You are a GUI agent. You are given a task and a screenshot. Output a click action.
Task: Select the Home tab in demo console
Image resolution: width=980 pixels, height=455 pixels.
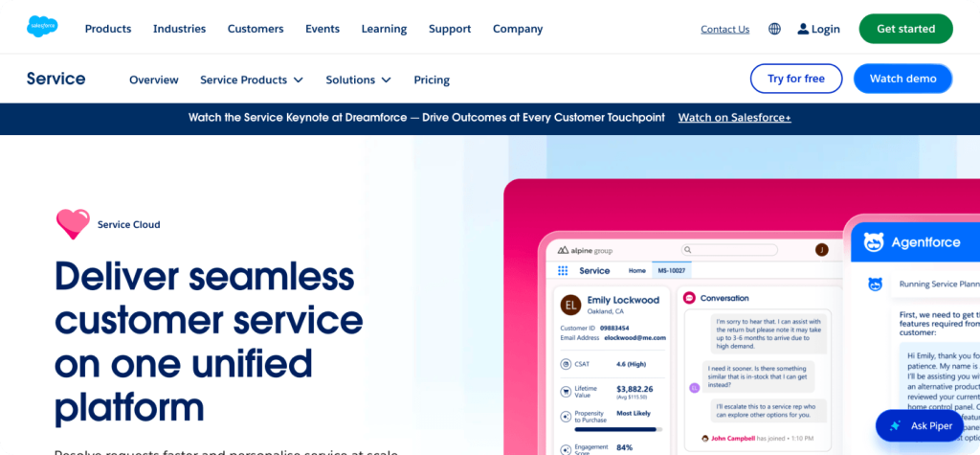636,270
